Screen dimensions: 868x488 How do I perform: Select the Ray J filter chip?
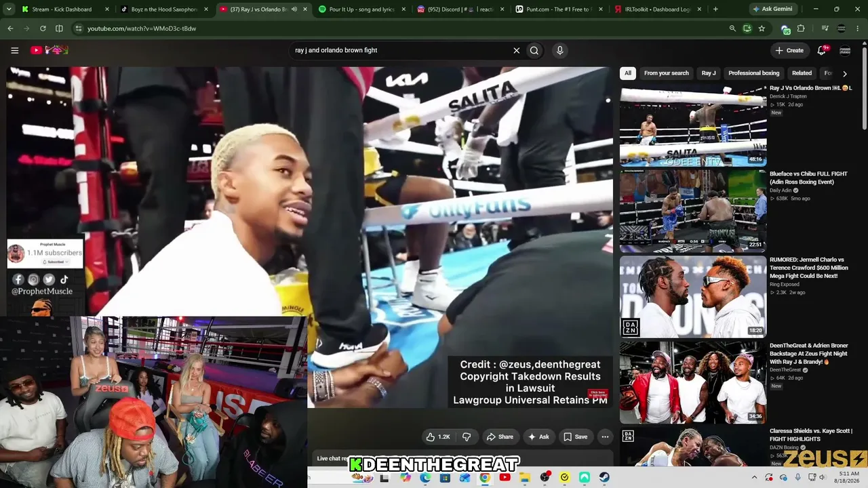click(709, 73)
